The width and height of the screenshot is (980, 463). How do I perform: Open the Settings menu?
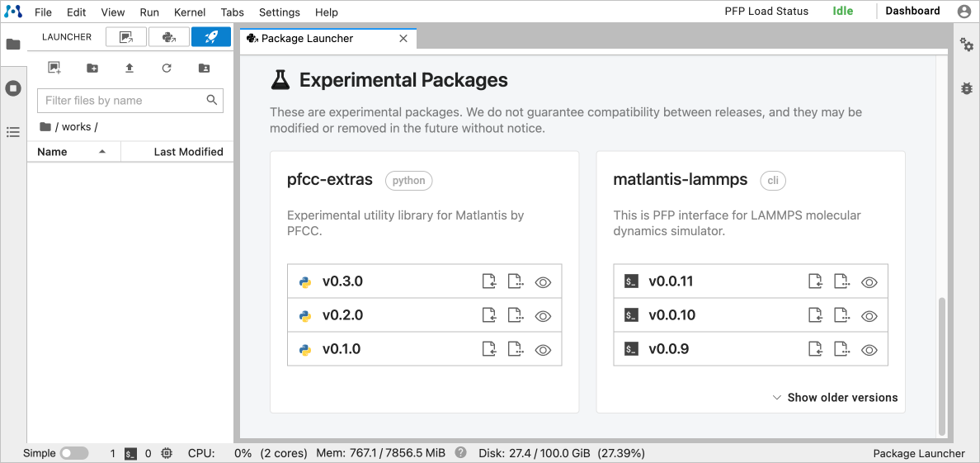280,12
